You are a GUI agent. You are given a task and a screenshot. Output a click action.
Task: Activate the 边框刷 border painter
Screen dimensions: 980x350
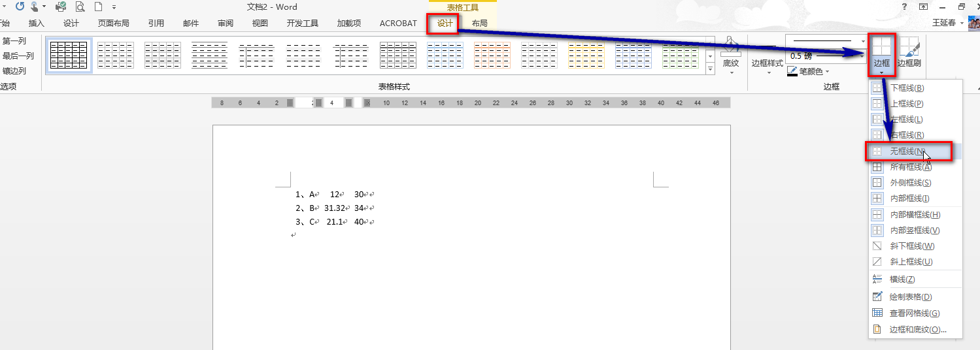click(909, 52)
